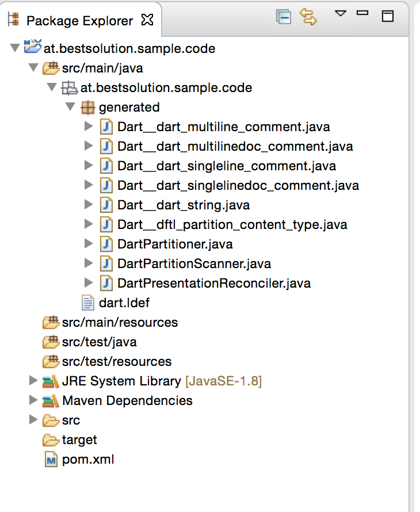Viewport: 420px width, 512px height.
Task: Collapse the at.bestsolution.sample.code project
Action: 14,48
